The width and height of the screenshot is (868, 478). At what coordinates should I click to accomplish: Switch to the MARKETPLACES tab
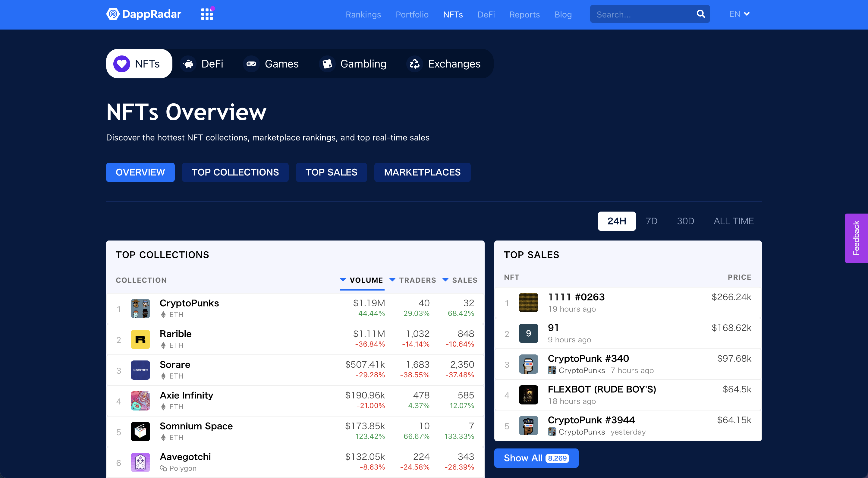422,172
